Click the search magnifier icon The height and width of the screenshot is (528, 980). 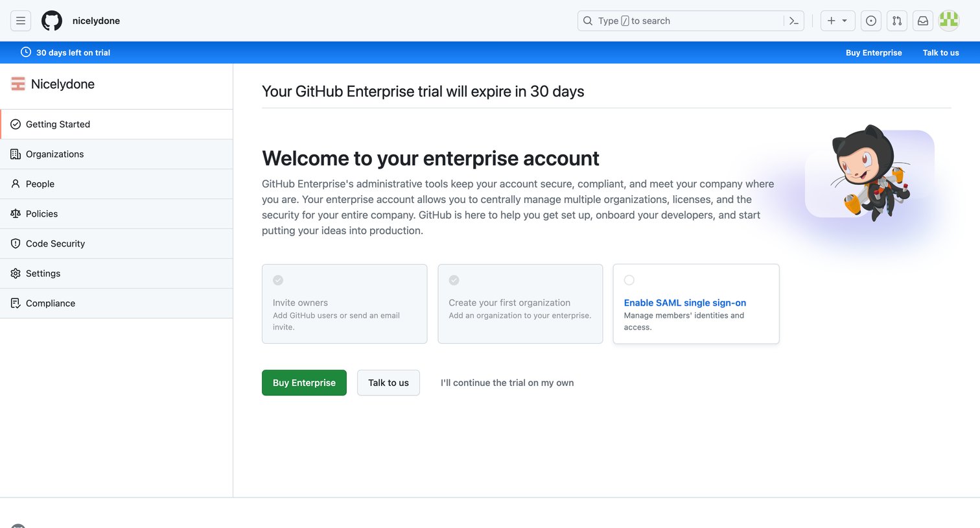point(588,21)
